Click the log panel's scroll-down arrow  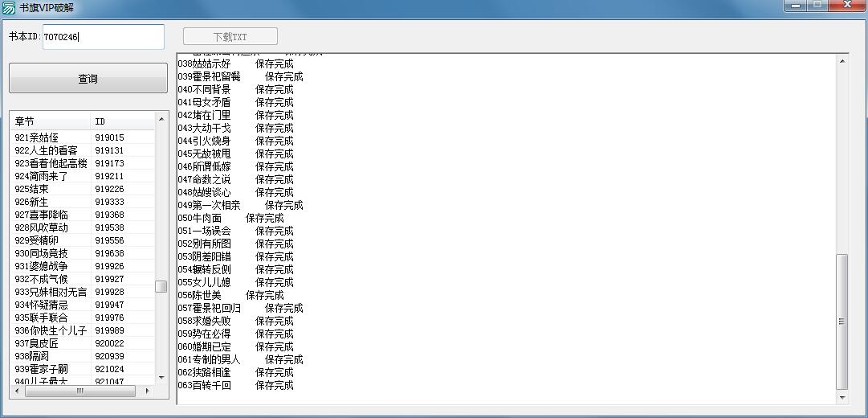click(842, 397)
